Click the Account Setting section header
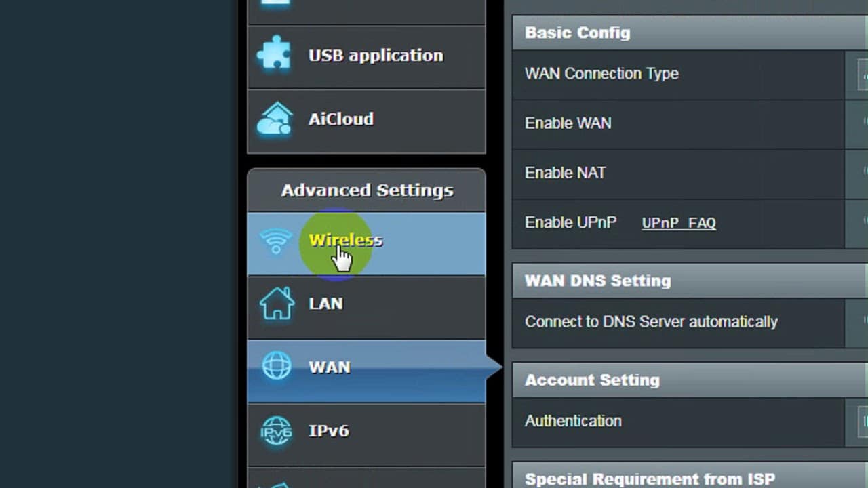Image resolution: width=868 pixels, height=488 pixels. click(x=592, y=380)
